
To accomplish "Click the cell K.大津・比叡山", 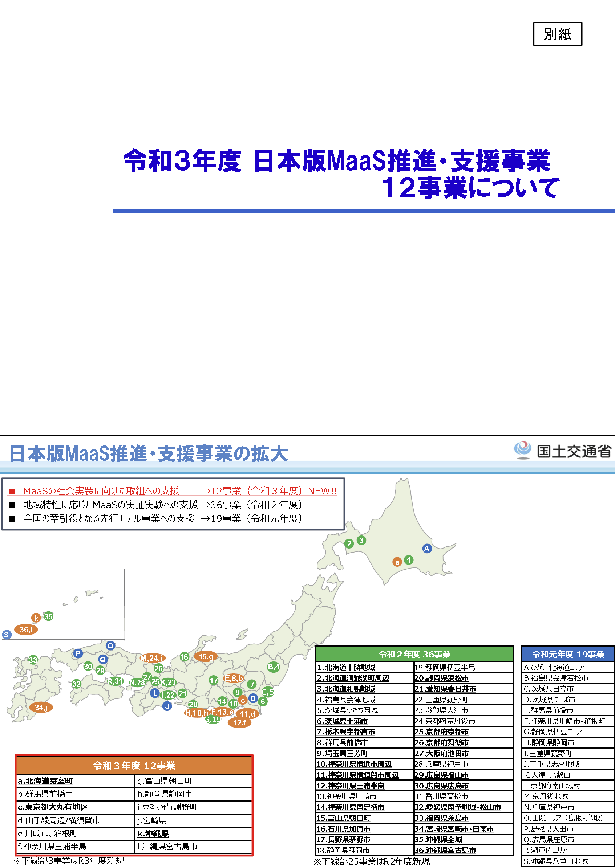I will click(x=568, y=775).
